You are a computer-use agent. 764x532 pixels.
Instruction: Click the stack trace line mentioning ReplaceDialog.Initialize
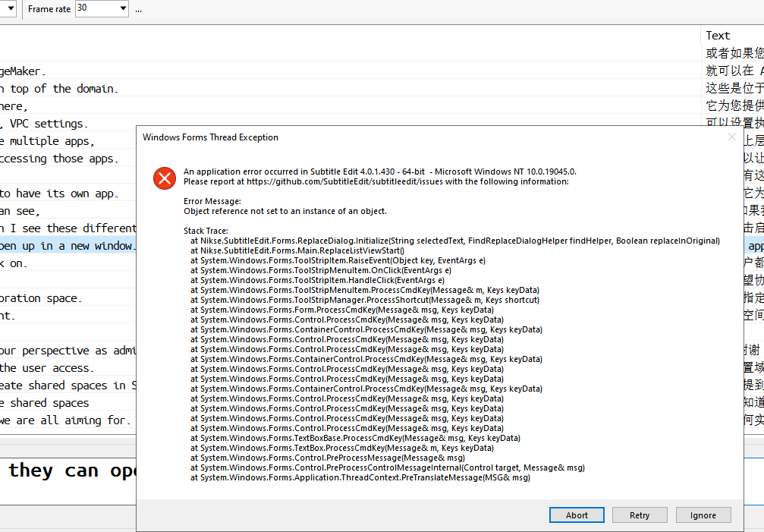pyautogui.click(x=454, y=240)
